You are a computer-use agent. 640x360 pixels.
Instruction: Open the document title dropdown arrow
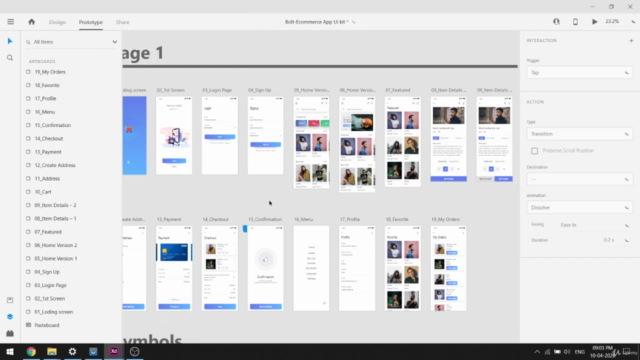pos(354,22)
